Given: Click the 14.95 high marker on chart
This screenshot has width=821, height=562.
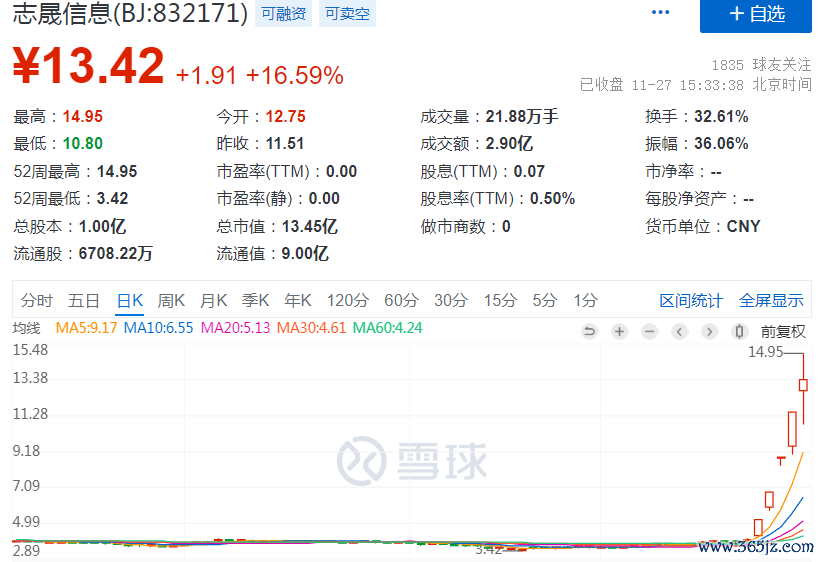Looking at the screenshot, I should [x=765, y=352].
